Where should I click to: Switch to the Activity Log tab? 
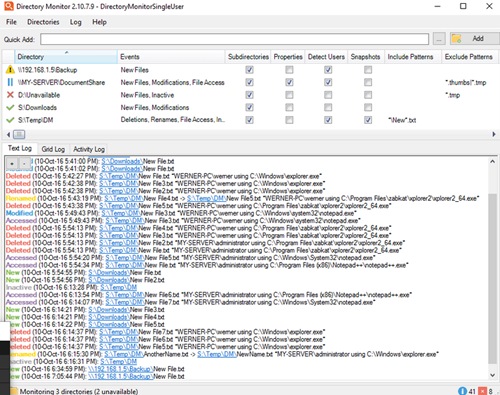89,149
